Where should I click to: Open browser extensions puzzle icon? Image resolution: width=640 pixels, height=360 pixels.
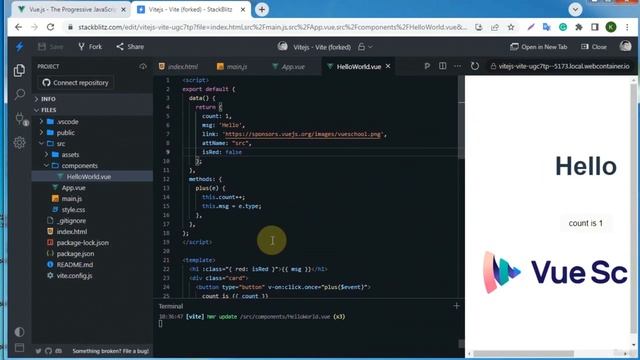click(579, 27)
